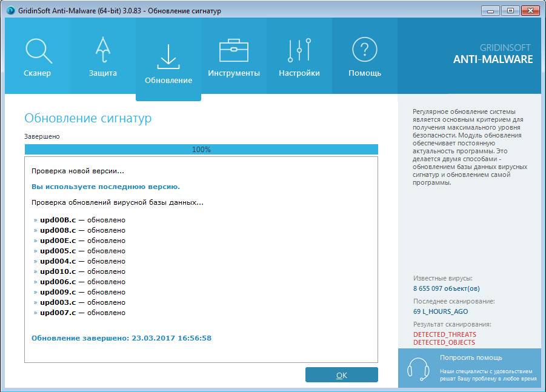Click the upd006.c log entry
The image size is (546, 392).
79,282
